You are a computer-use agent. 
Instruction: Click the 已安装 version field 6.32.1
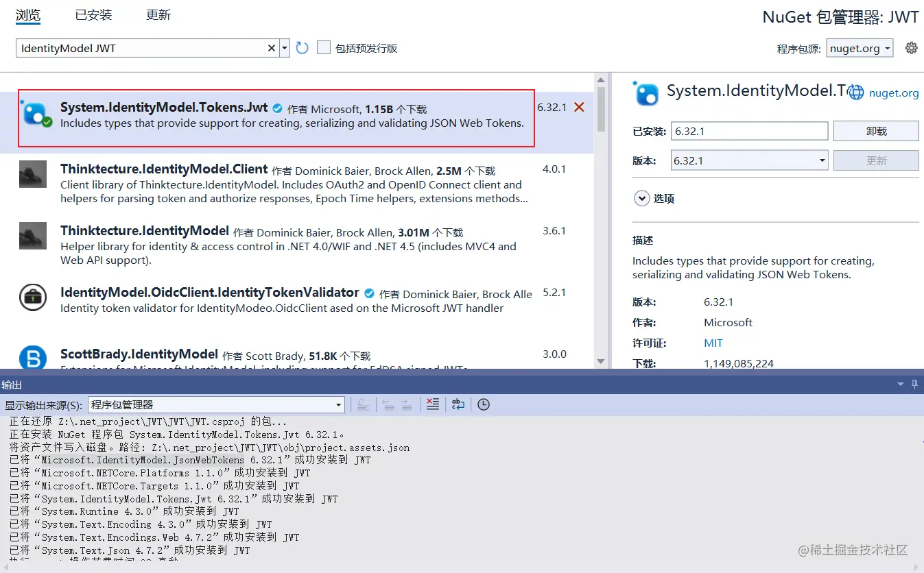[x=749, y=131]
